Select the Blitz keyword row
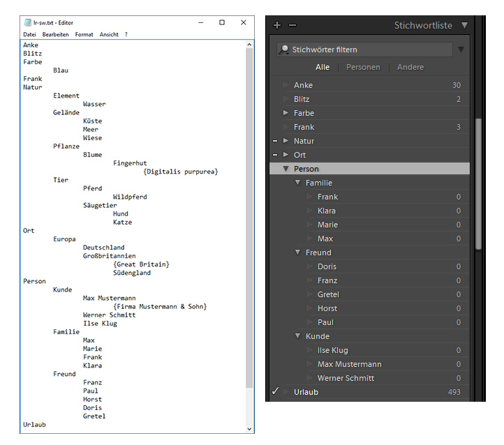The height and width of the screenshot is (445, 504). 370,99
